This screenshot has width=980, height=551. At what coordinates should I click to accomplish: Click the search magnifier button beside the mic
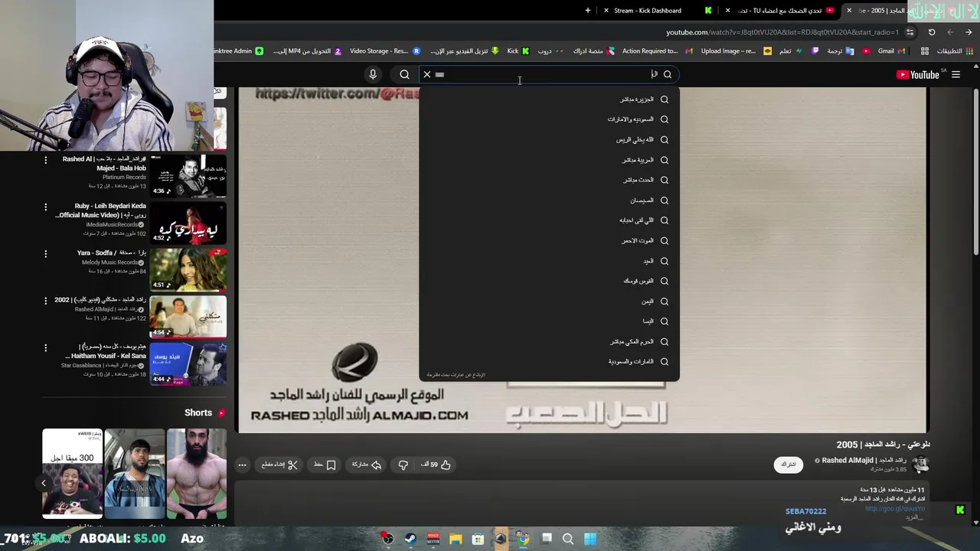pyautogui.click(x=404, y=74)
